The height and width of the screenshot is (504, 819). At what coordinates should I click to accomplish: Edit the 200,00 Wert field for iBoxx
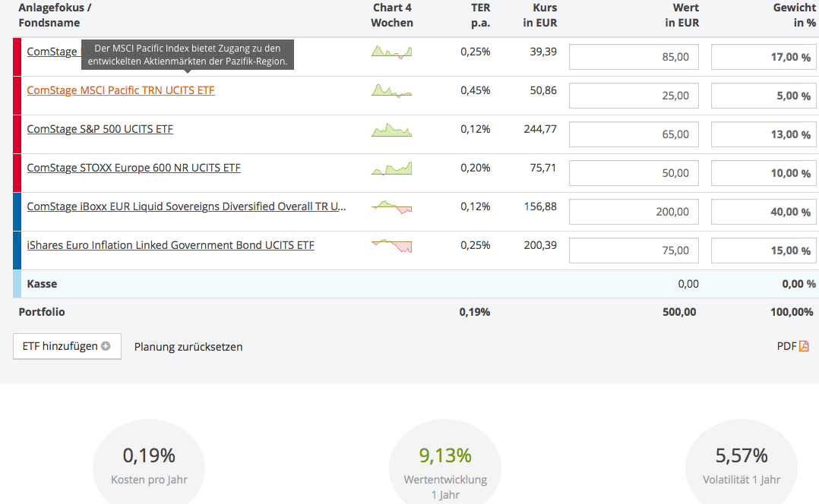pyautogui.click(x=634, y=212)
